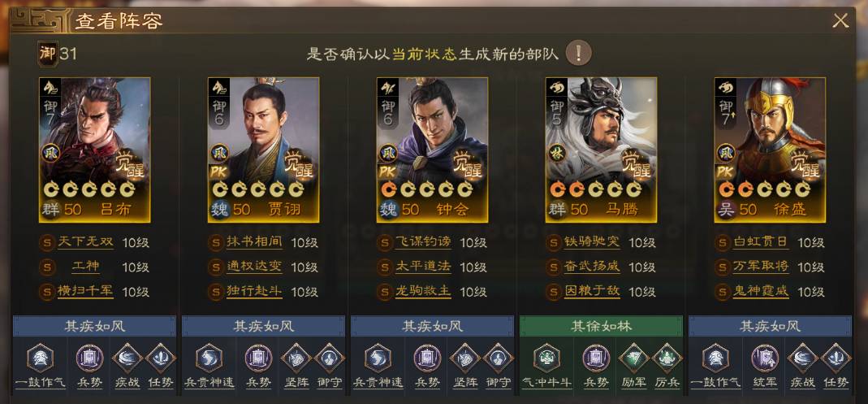Open 徐盛's hero portrait card
This screenshot has height=404, width=868.
pos(770,150)
